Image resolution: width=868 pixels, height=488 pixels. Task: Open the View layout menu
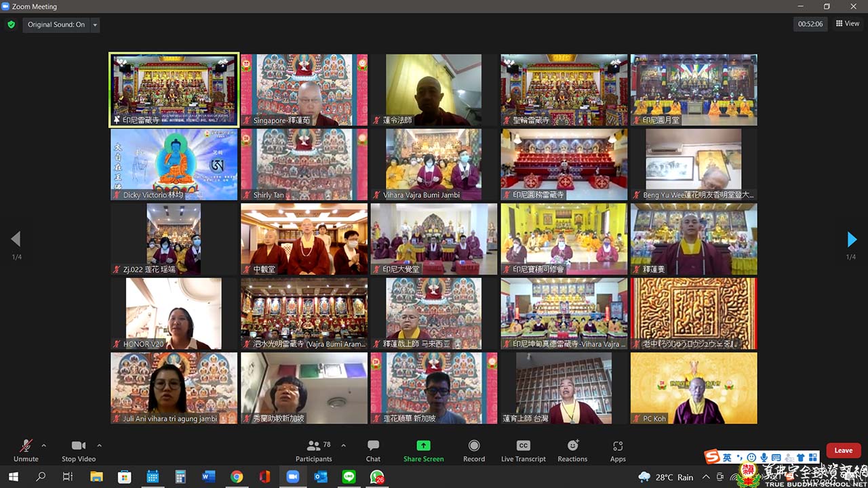click(x=848, y=24)
